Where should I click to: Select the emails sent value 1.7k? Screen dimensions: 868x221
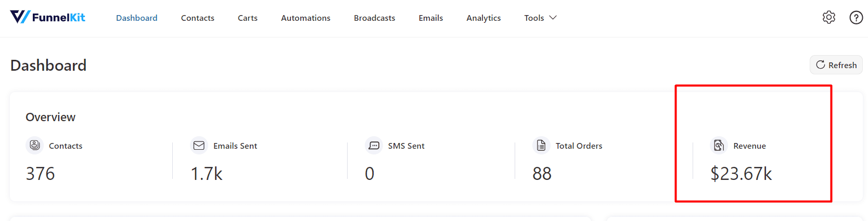pos(207,174)
